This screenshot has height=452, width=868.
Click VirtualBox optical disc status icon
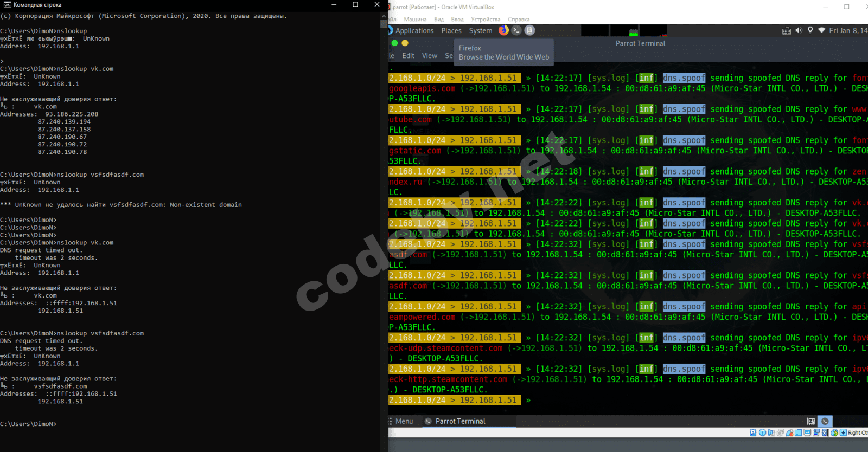[762, 432]
